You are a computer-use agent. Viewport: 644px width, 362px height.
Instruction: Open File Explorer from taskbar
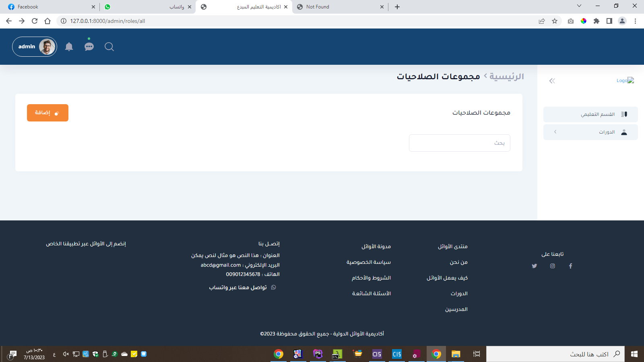(x=456, y=354)
